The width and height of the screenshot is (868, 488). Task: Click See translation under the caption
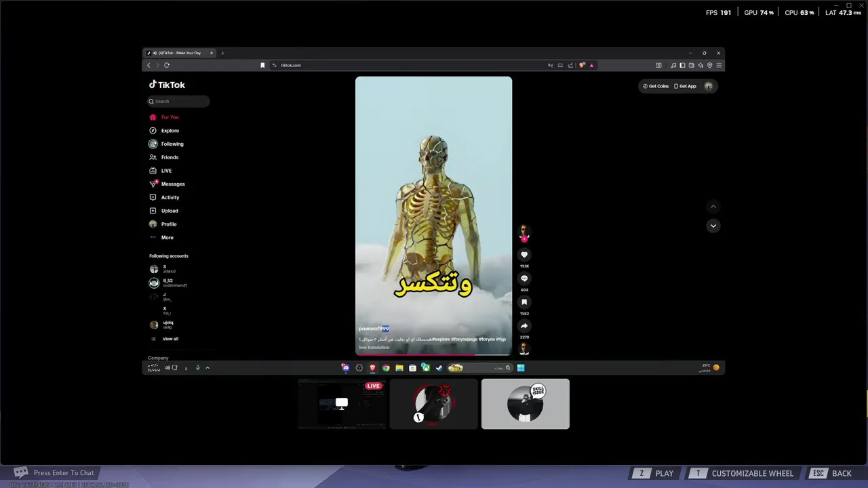(x=374, y=348)
